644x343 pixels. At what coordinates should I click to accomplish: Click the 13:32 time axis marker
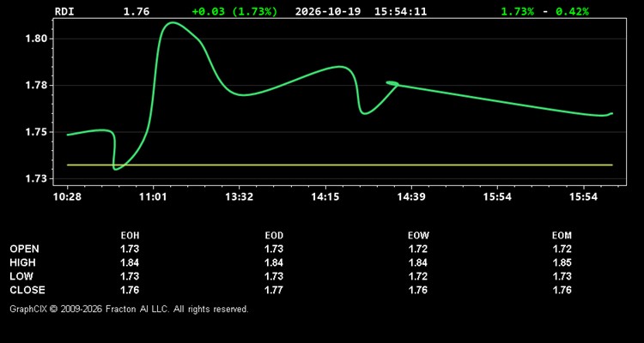tap(240, 197)
